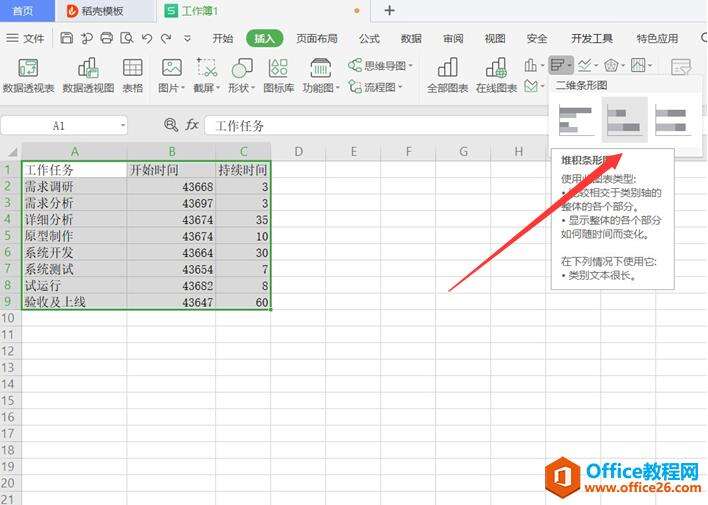The height and width of the screenshot is (505, 708).
Task: Open the 公式 formulas tab
Action: (x=369, y=39)
